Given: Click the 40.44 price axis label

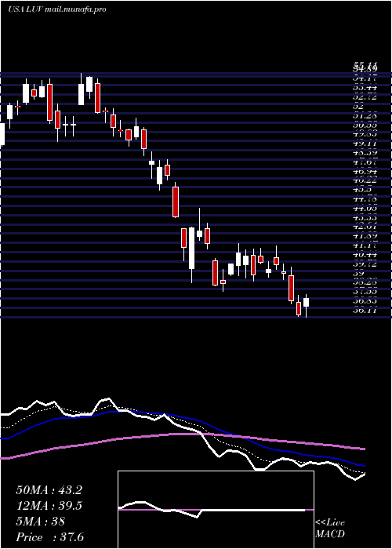Looking at the screenshot, I should tap(365, 255).
